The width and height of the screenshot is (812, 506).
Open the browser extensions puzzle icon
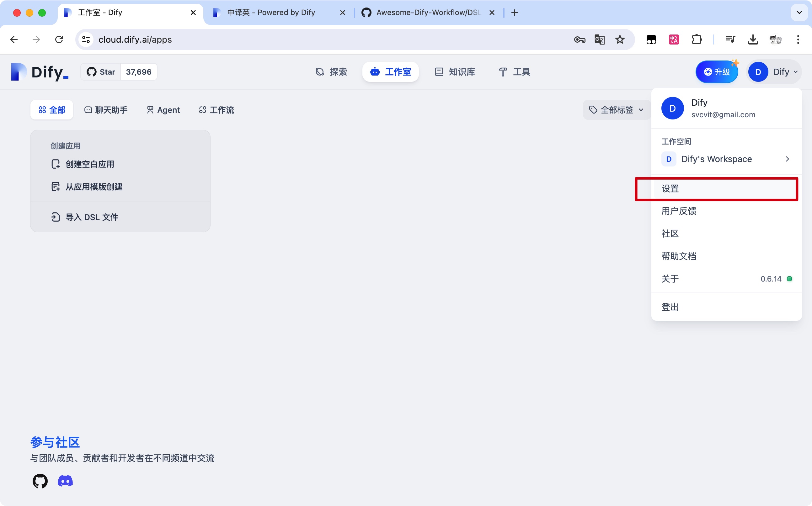[697, 40]
